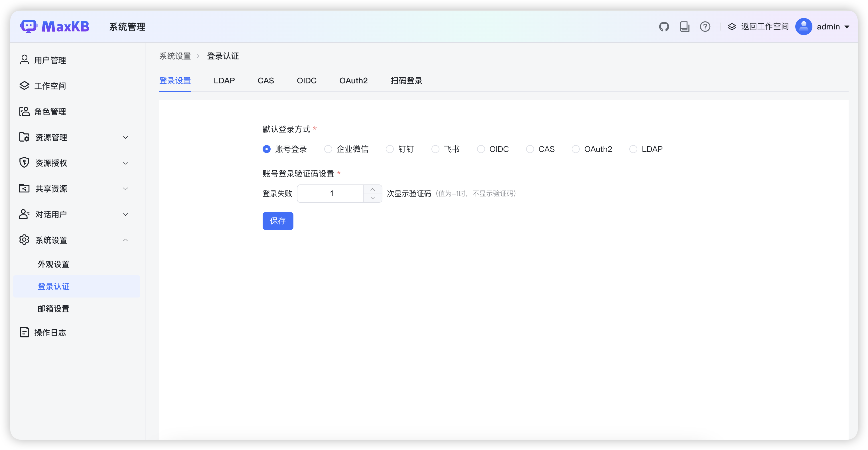Select the 企业微信 radio option

[x=328, y=149]
